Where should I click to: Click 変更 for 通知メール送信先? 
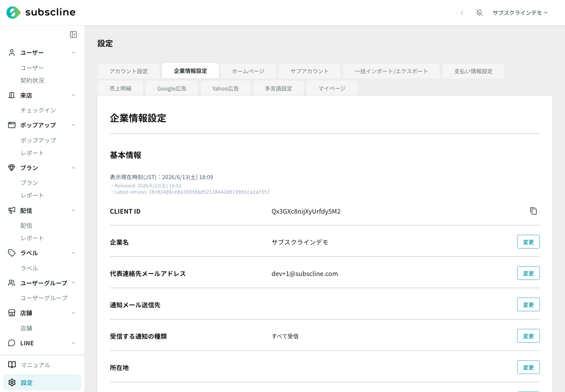coord(528,305)
